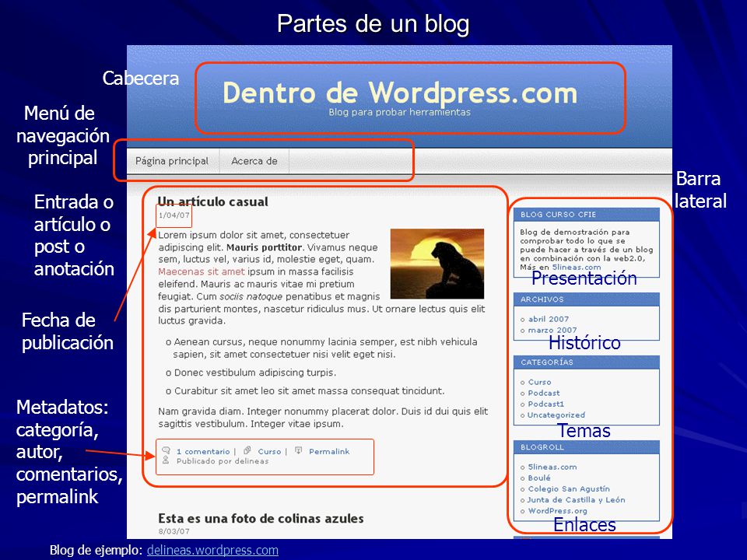Viewport: 747px width, 560px height.
Task: Click the slide title Partes de un blog
Action: point(373,24)
